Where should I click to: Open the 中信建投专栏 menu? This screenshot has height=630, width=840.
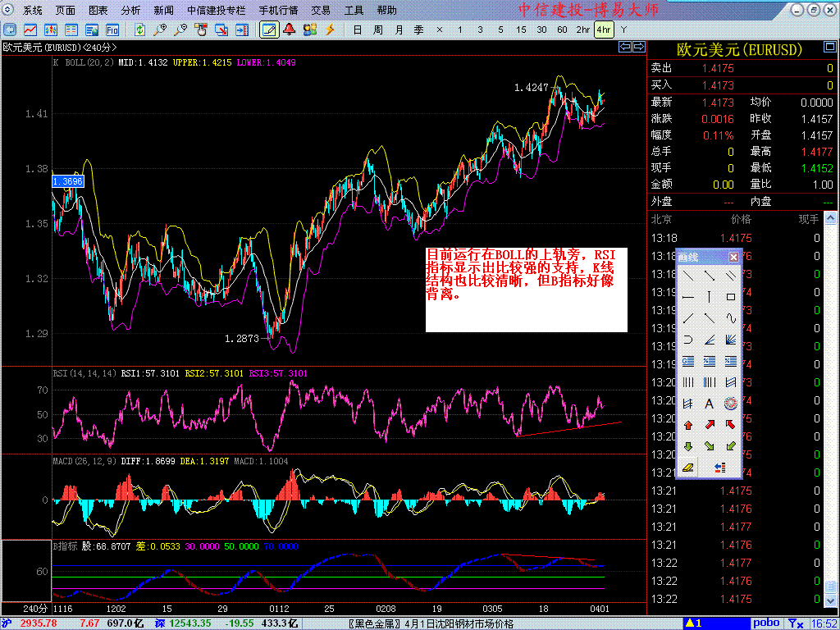217,10
